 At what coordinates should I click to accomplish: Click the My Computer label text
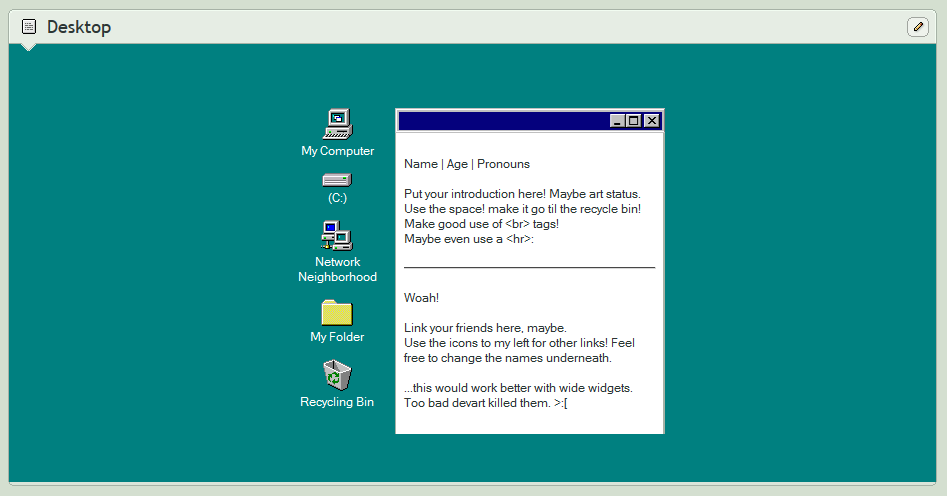click(338, 151)
